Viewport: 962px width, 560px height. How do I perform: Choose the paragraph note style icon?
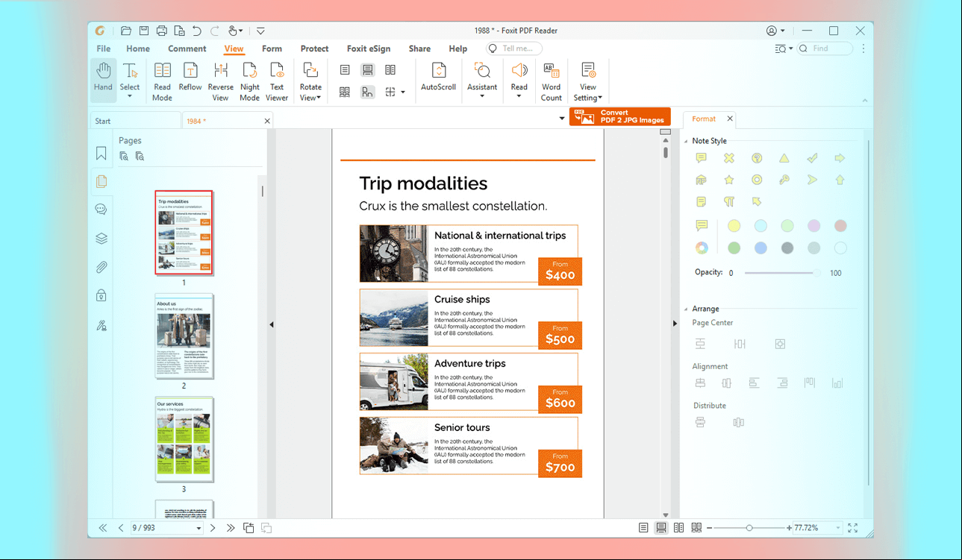(729, 201)
